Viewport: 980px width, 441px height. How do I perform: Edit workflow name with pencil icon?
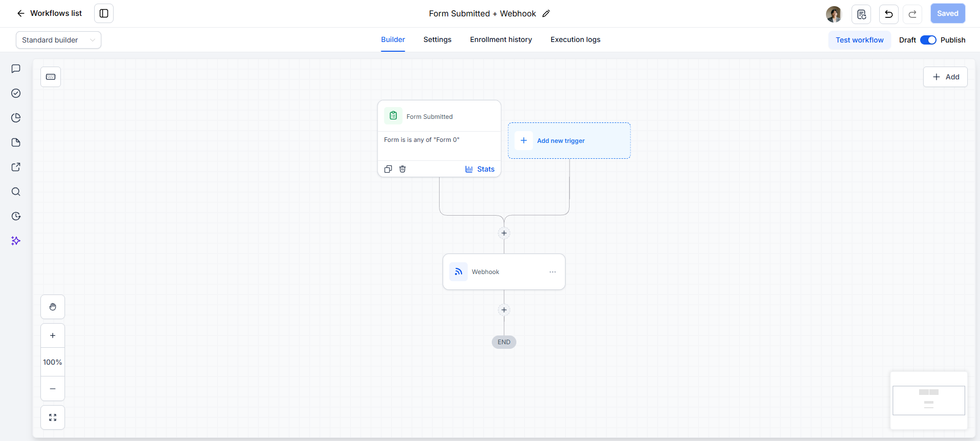(546, 14)
